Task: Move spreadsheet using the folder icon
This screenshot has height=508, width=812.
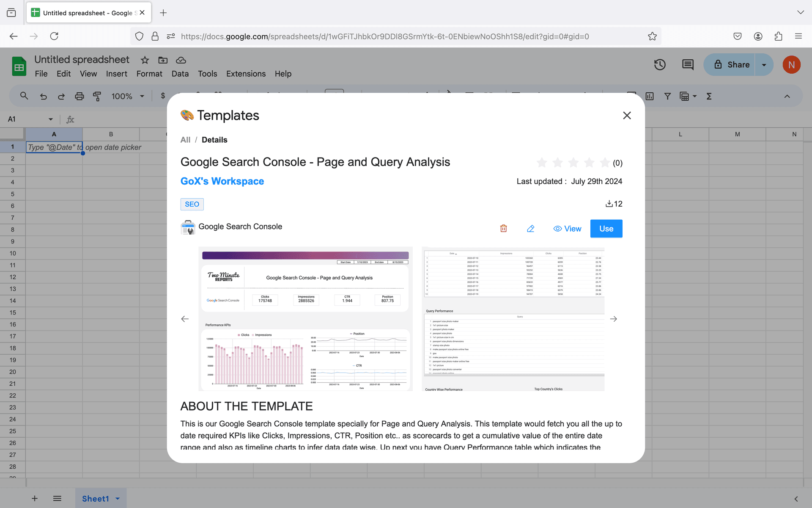Action: click(163, 60)
